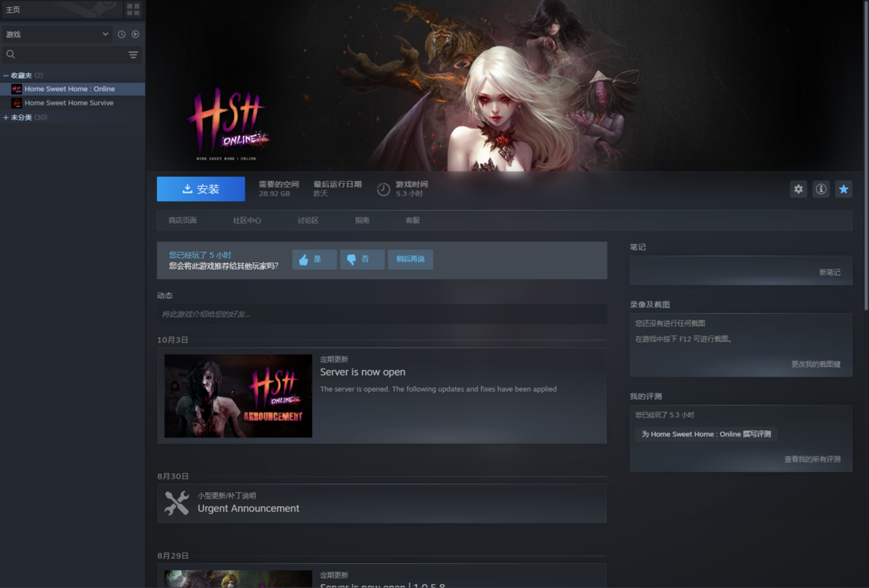Open the advanced filter options icon

pyautogui.click(x=134, y=55)
